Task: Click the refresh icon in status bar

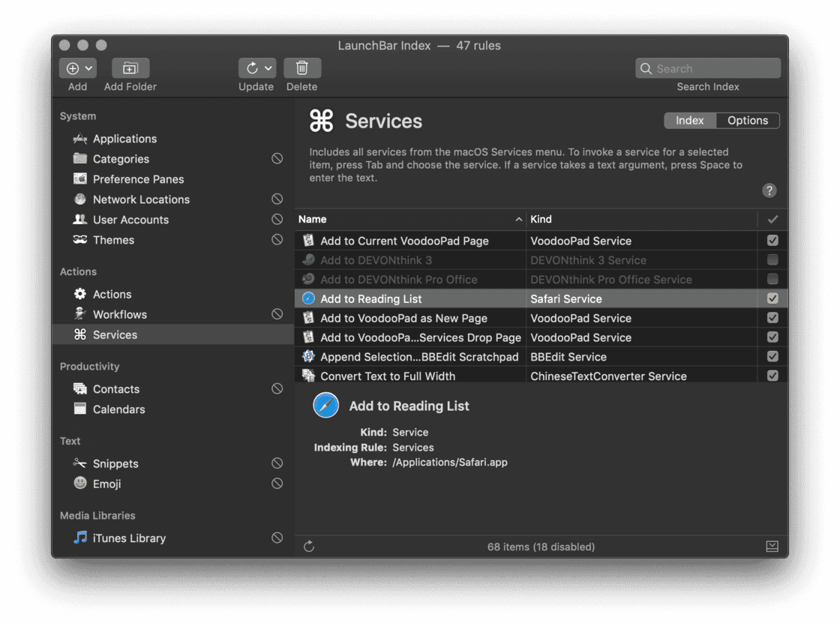Action: (x=309, y=547)
